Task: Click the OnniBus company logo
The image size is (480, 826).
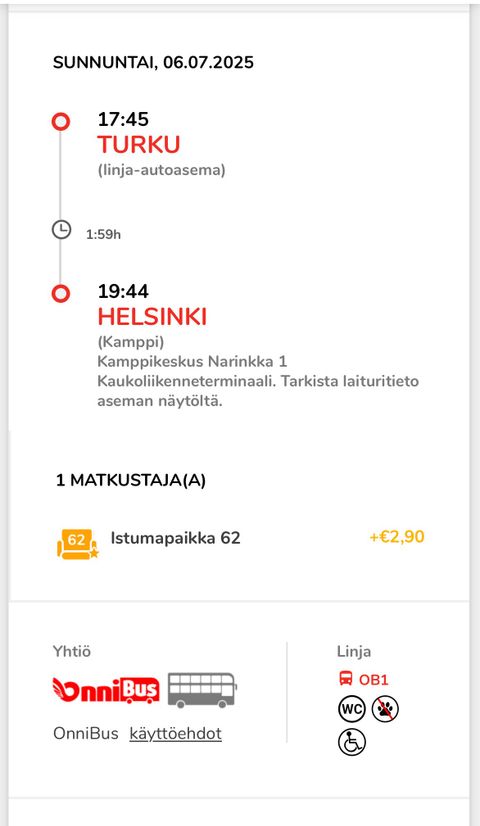Action: pyautogui.click(x=106, y=691)
